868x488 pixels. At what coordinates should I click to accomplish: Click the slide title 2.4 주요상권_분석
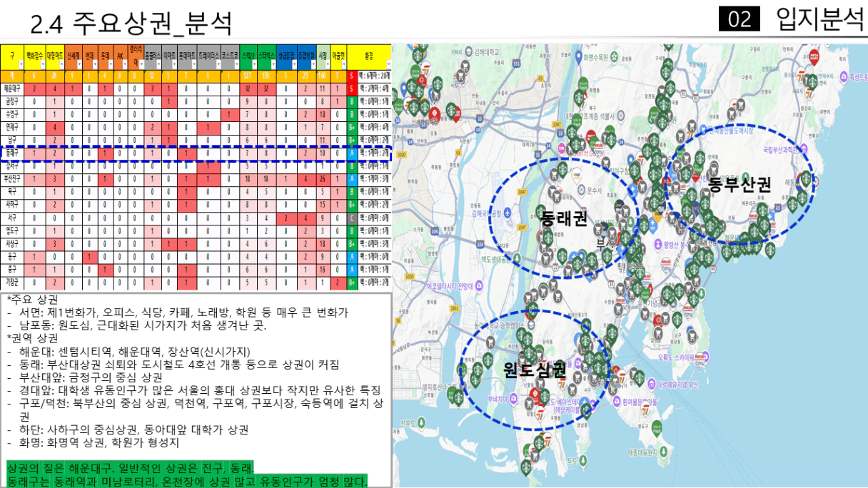click(133, 25)
